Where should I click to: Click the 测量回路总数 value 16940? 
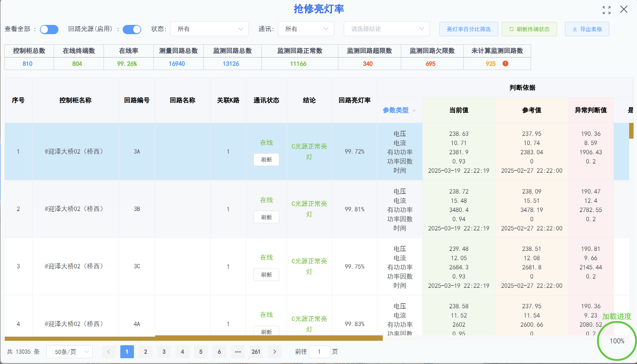point(177,64)
